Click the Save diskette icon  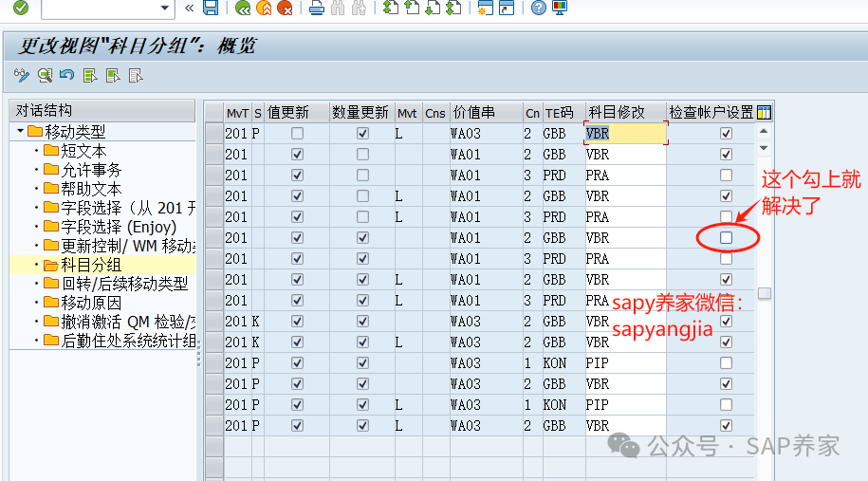pos(211,8)
